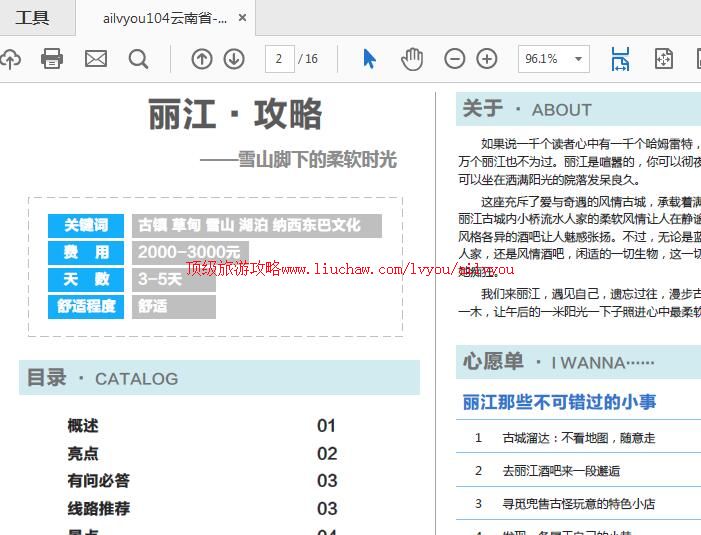Go to previous page arrow
Screen dimensions: 701x535
(202, 59)
